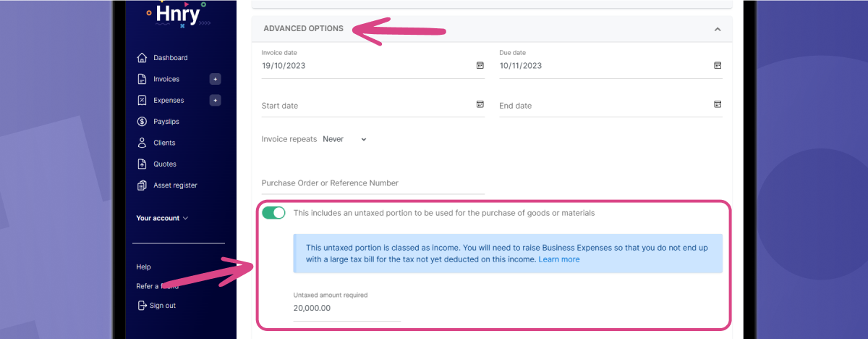Add new invoice with plus icon
The height and width of the screenshot is (339, 868).
click(215, 79)
